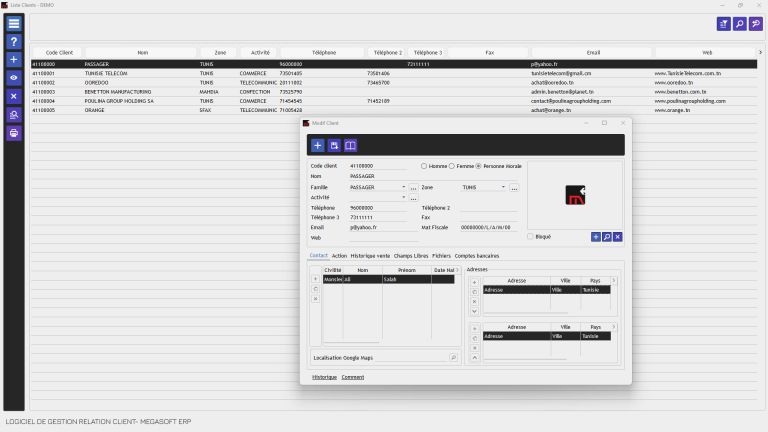Click scroll arrow right of Web column header
Image resolution: width=768 pixels, height=432 pixels.
(x=760, y=52)
